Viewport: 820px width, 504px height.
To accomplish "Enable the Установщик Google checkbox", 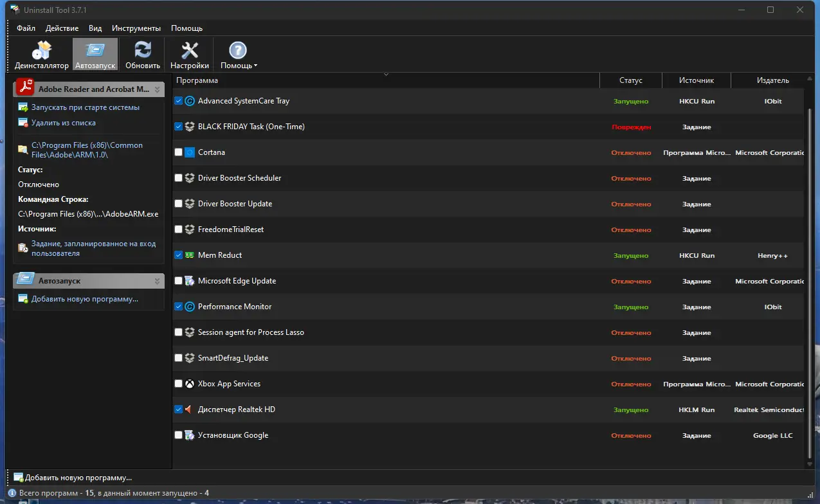I will pyautogui.click(x=179, y=435).
